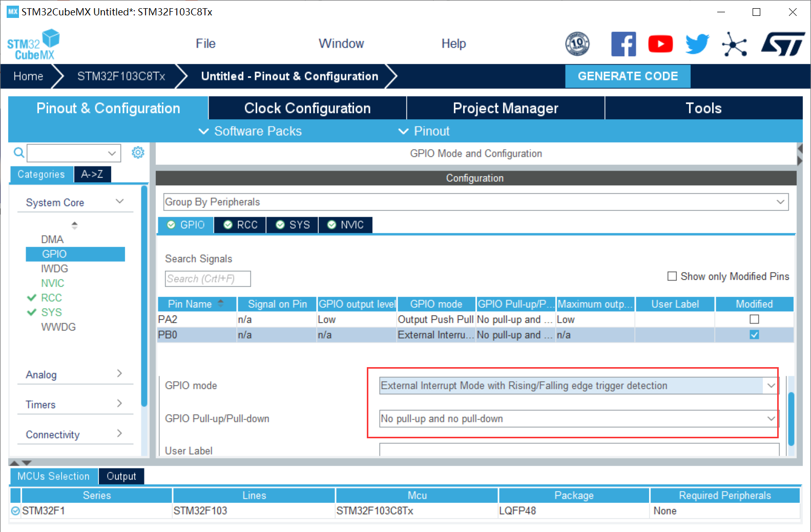Select the Categories tab

[x=41, y=174]
